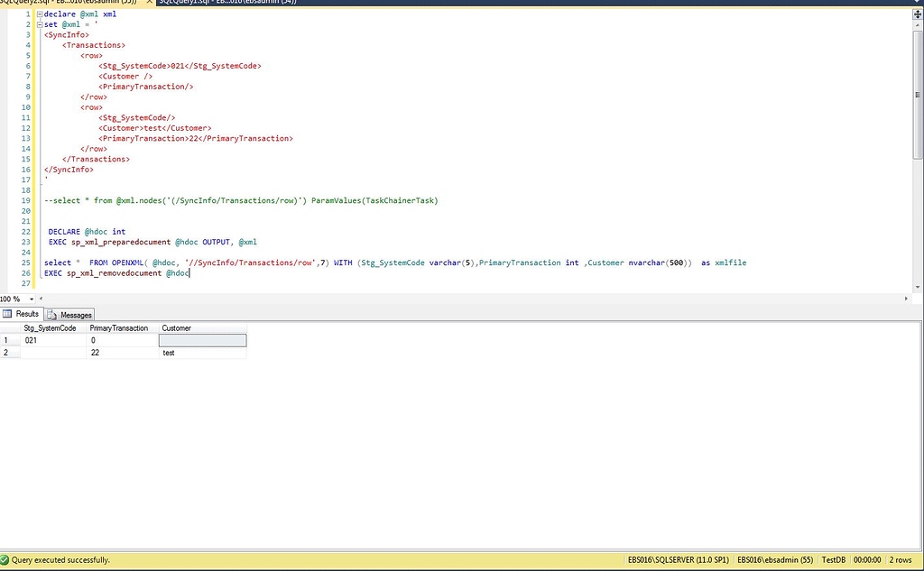The image size is (924, 571).
Task: Click 'FROM OPENXML' on line 25
Action: pos(116,262)
